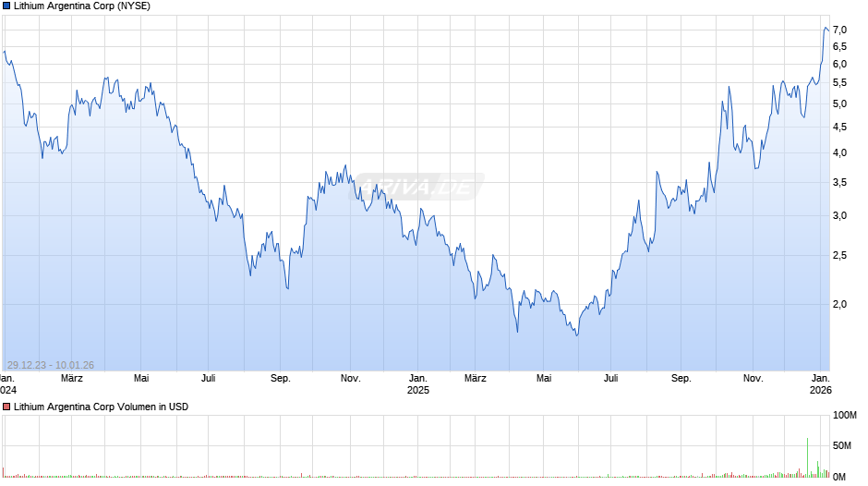The height and width of the screenshot is (486, 868).
Task: Click the tallest green volume bar near December 2025
Action: pos(808,457)
